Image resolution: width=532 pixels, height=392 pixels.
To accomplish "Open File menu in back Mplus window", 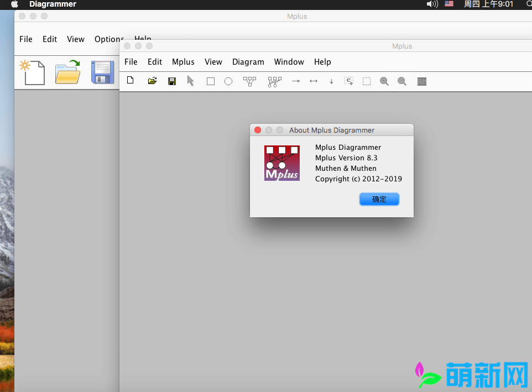I will click(x=26, y=39).
